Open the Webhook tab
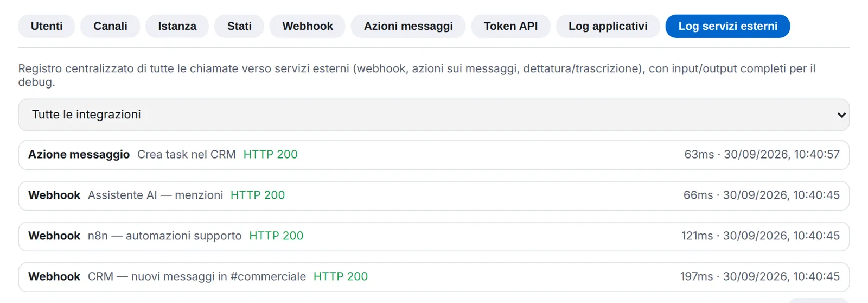 tap(308, 26)
